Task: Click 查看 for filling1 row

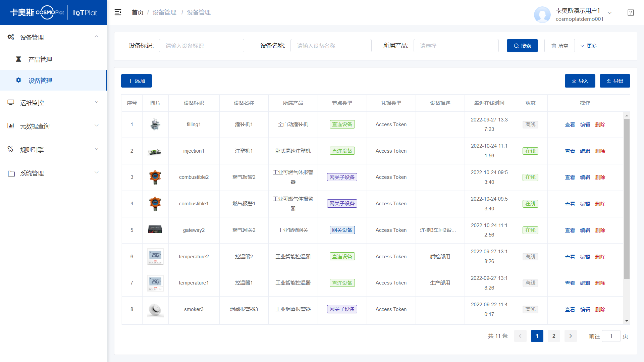Action: [x=570, y=124]
